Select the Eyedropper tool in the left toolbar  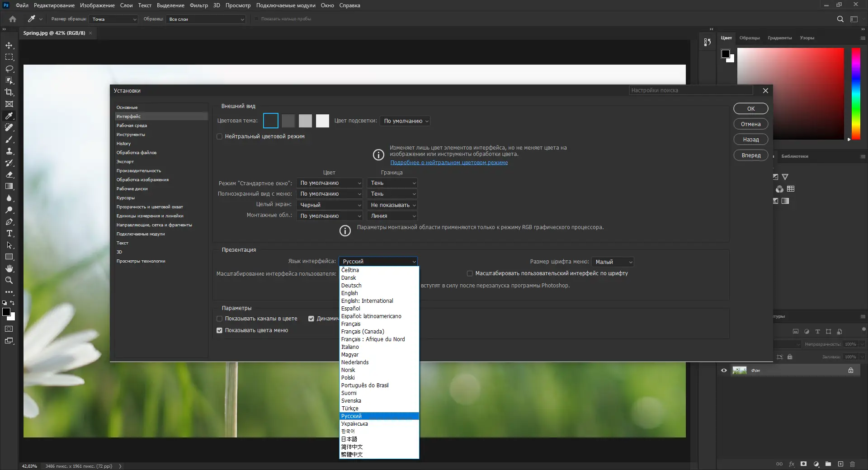click(9, 116)
